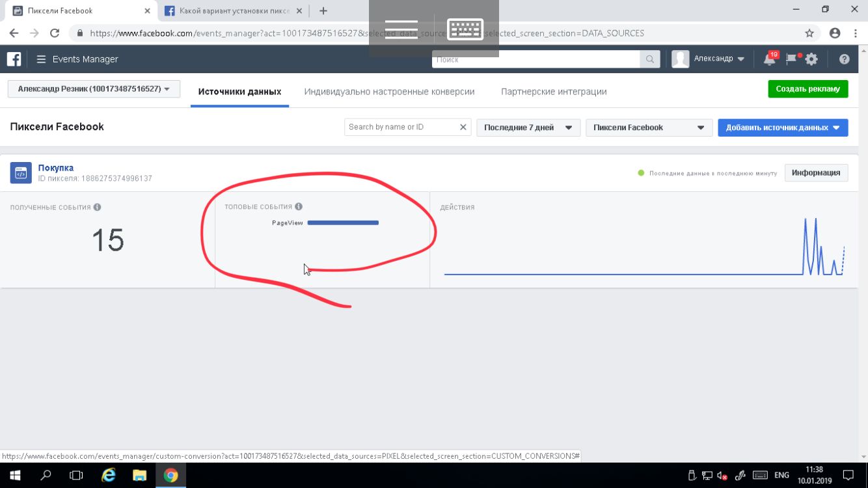The image size is (868, 488).
Task: Click the Facebook logo icon
Action: tap(14, 59)
